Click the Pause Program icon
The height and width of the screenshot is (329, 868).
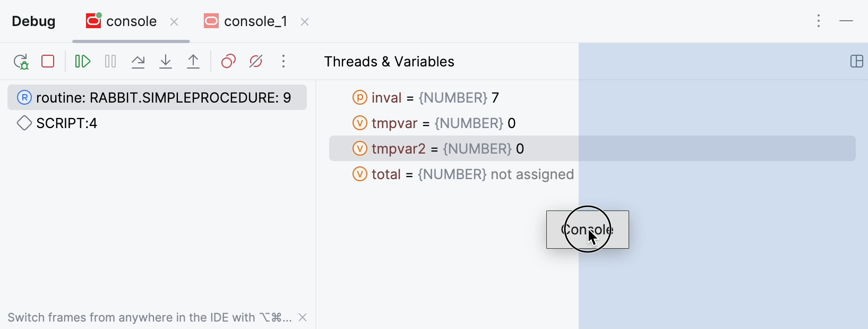110,62
